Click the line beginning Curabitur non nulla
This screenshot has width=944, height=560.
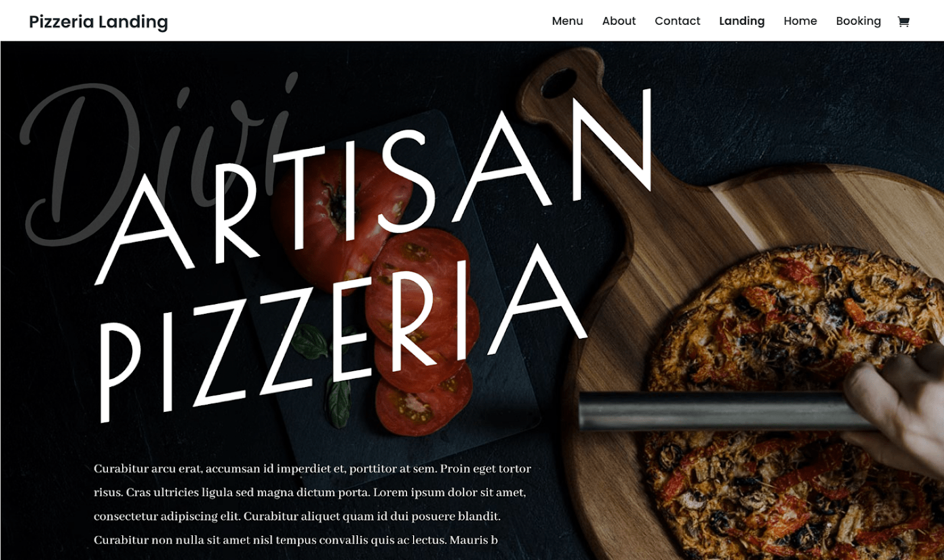coord(296,540)
